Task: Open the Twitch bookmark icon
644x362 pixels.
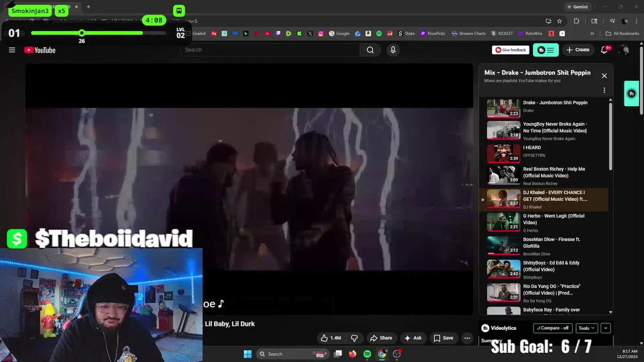Action: tap(278, 34)
